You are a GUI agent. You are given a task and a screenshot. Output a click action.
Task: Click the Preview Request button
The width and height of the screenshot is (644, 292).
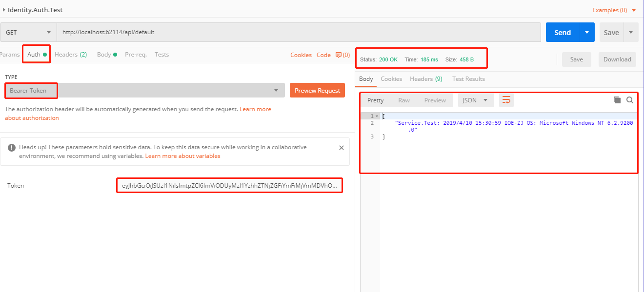(x=317, y=91)
